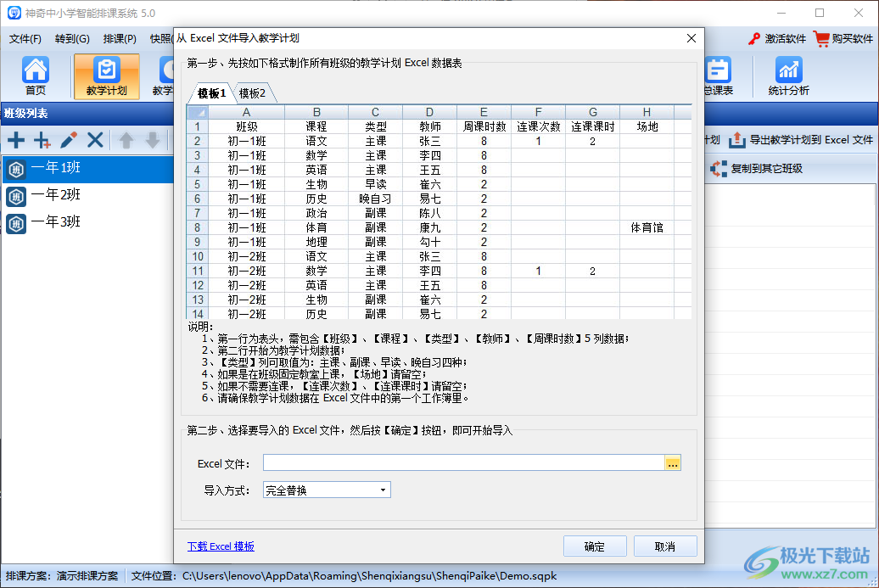Click the select-all corner of template table
This screenshot has width=879, height=588.
pyautogui.click(x=197, y=112)
